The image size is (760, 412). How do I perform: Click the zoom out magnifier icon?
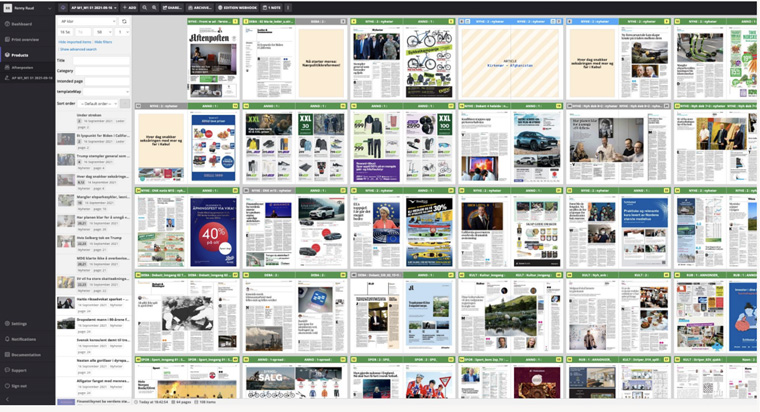(x=144, y=8)
